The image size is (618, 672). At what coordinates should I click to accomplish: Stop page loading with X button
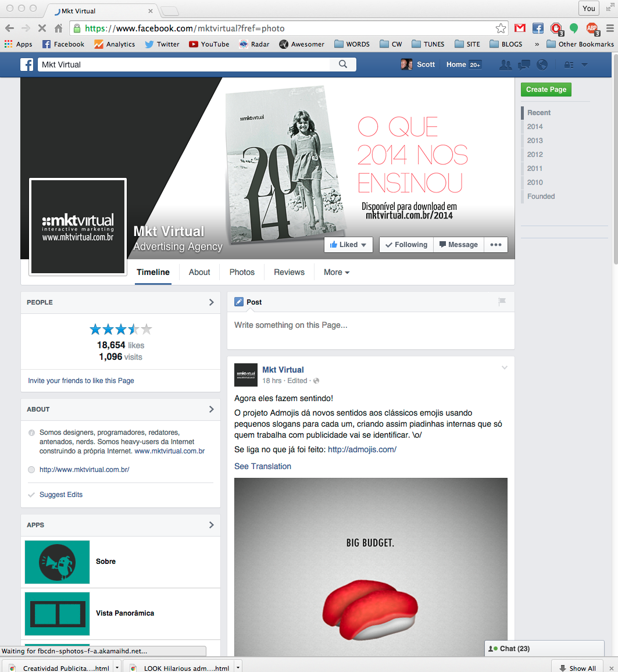[x=42, y=28]
